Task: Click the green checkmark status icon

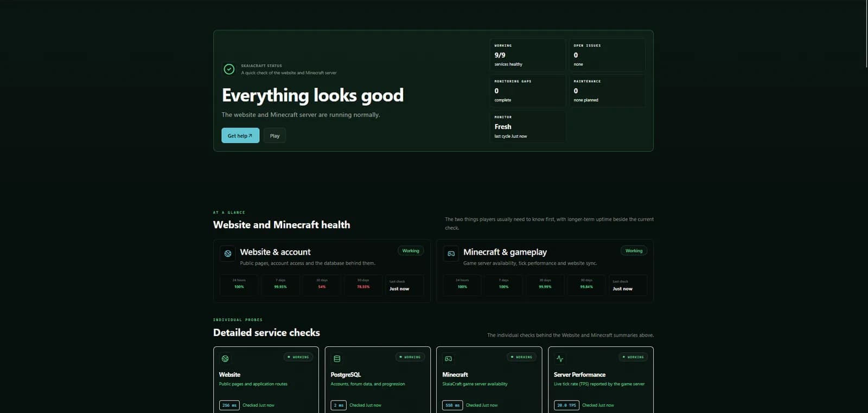Action: click(x=229, y=69)
